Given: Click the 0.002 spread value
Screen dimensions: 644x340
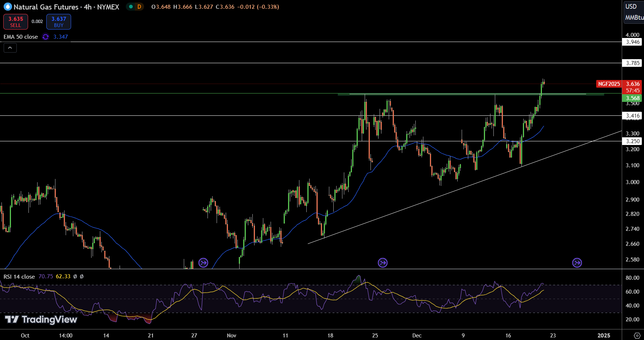Looking at the screenshot, I should point(37,22).
